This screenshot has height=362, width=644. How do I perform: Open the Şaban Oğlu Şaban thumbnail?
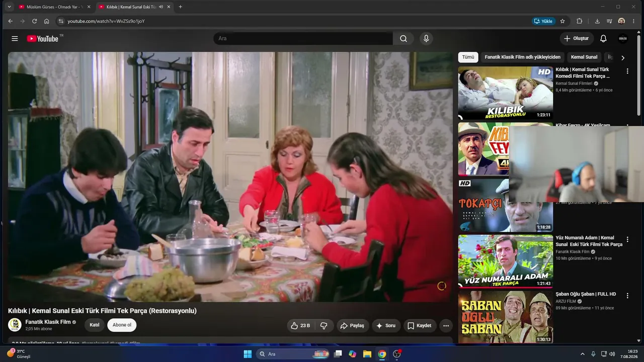tap(505, 318)
